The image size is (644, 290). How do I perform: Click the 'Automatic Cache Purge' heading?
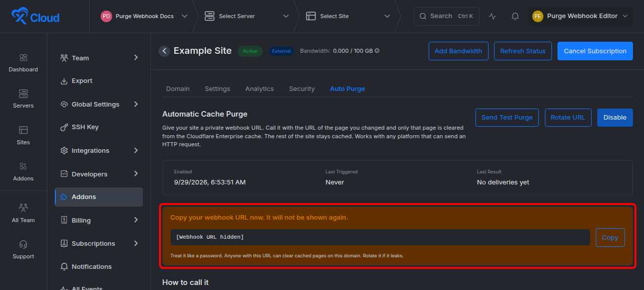click(205, 114)
